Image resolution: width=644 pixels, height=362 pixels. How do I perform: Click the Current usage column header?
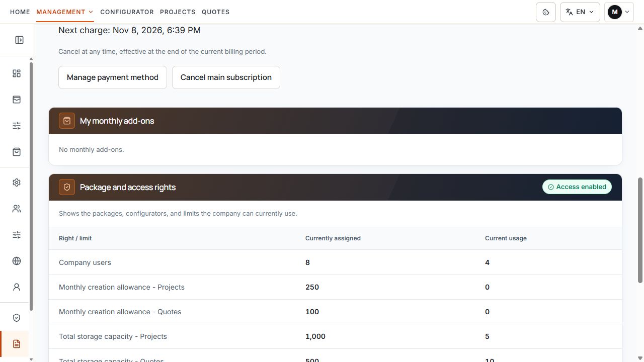click(506, 238)
